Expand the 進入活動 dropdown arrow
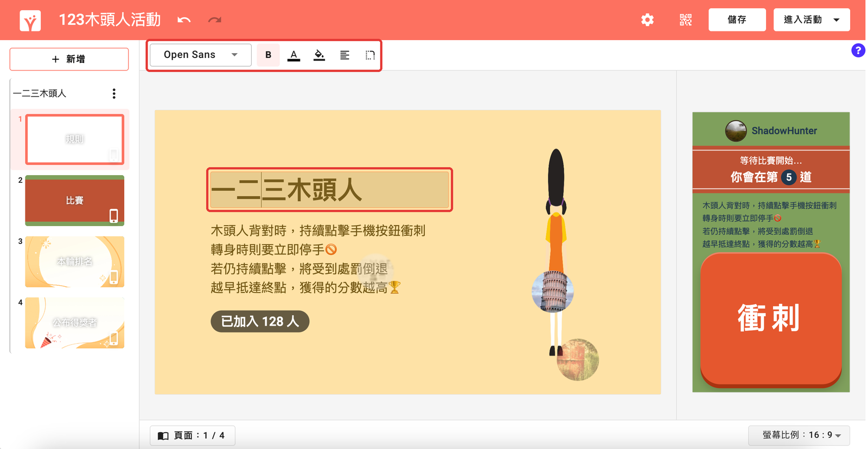The width and height of the screenshot is (868, 449). point(837,20)
